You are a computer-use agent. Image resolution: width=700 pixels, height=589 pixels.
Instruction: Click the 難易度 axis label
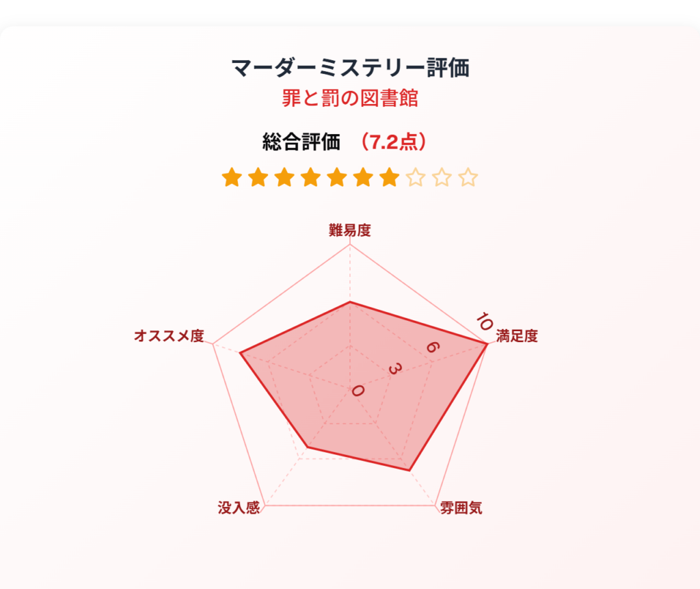350,231
